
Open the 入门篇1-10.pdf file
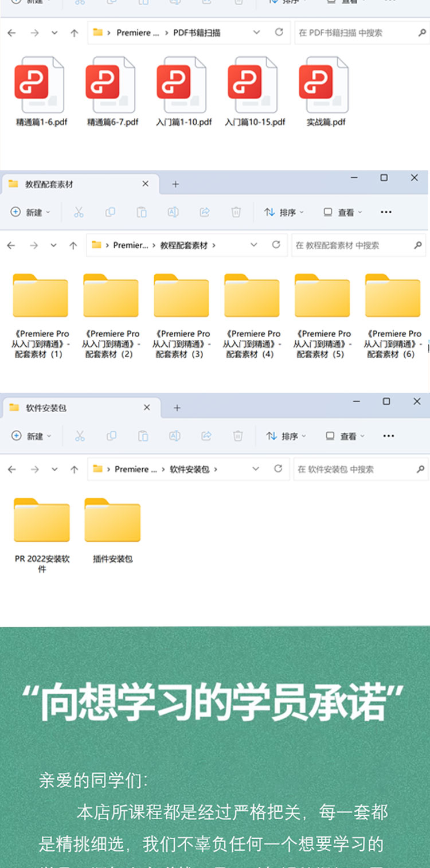coord(183,92)
